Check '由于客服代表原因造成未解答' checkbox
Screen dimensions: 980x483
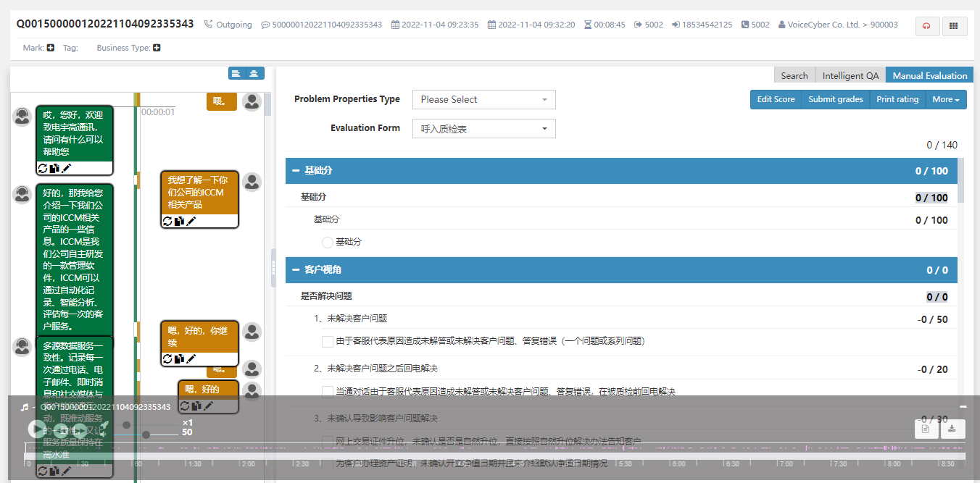[328, 341]
